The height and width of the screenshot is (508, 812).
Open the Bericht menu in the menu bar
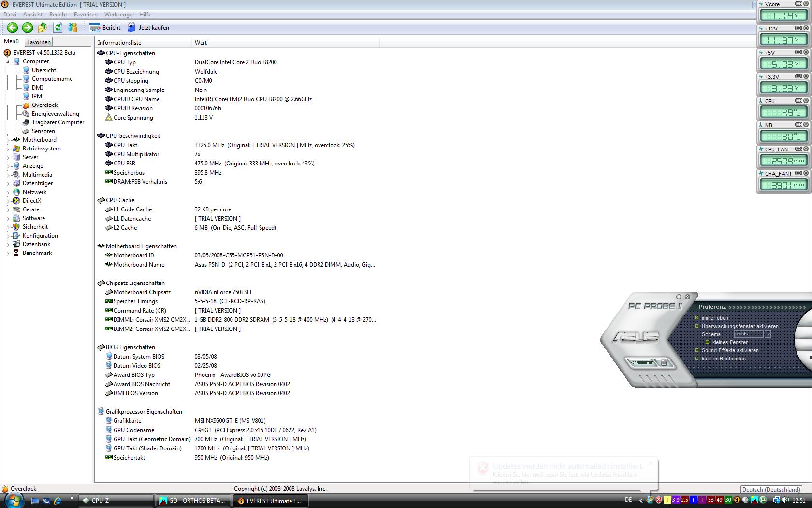[x=58, y=15]
